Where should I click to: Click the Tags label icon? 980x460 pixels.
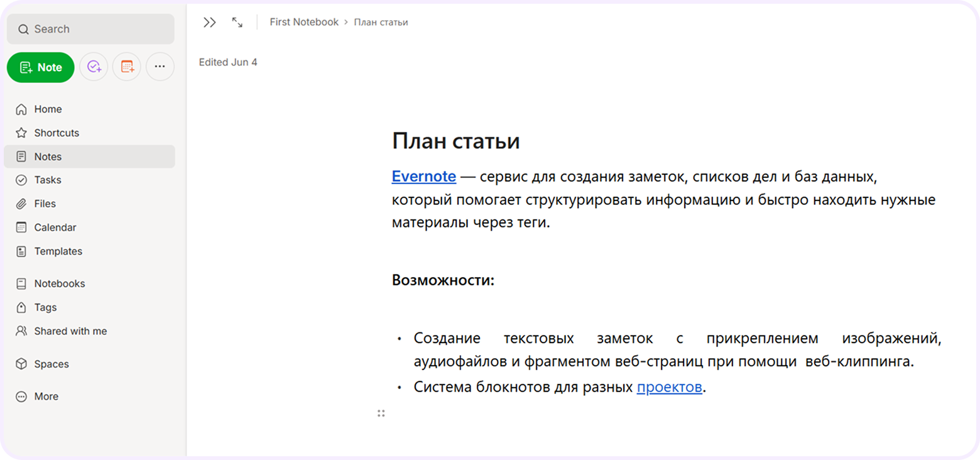(21, 308)
